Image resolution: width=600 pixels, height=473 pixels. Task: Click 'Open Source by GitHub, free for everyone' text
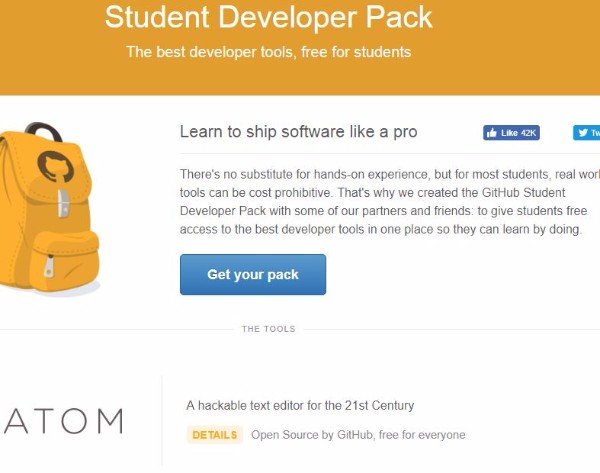(x=357, y=435)
